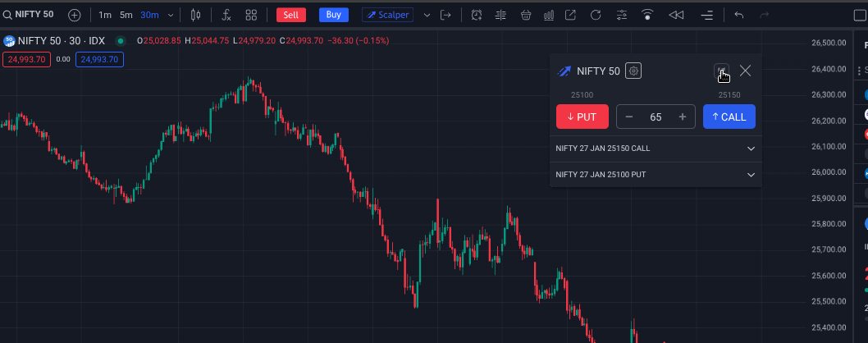Open the candlestick chart type selector
Viewport: 868px width, 343px height.
tap(195, 15)
